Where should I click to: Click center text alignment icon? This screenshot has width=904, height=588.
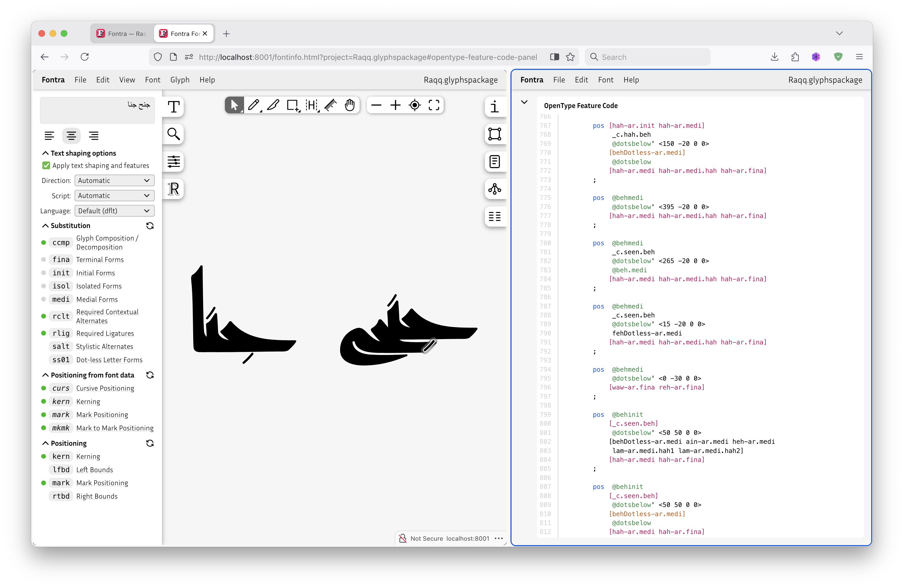click(72, 136)
